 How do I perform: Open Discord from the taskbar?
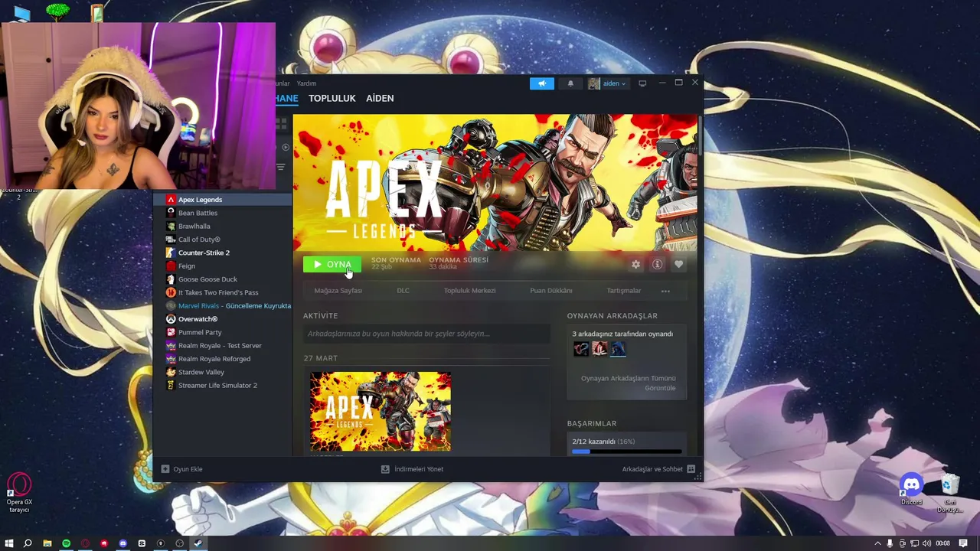[122, 543]
